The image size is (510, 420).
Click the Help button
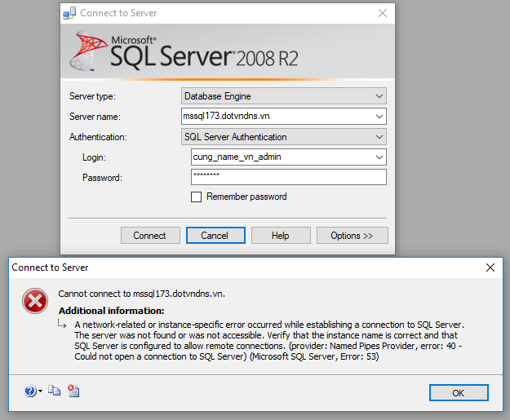281,236
